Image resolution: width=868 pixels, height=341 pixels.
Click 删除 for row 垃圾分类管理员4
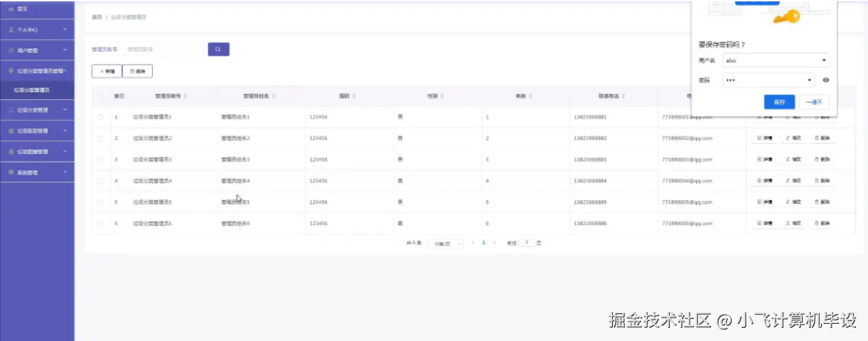pos(821,181)
